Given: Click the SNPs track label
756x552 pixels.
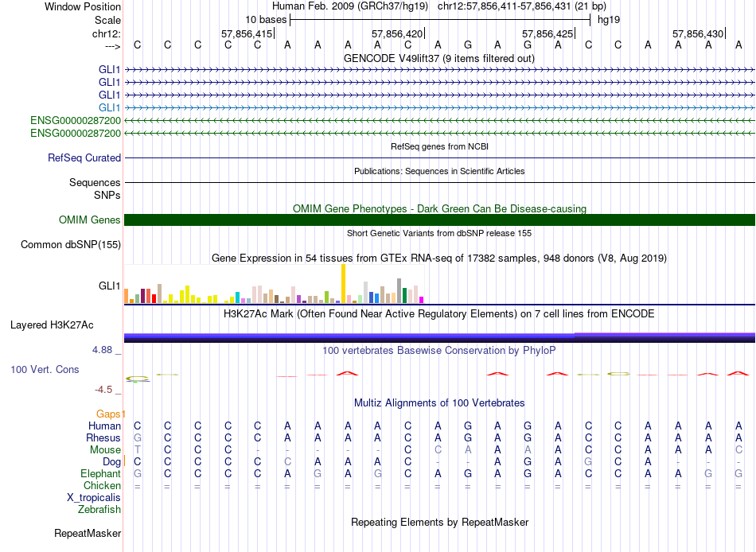Looking at the screenshot, I should pos(107,195).
